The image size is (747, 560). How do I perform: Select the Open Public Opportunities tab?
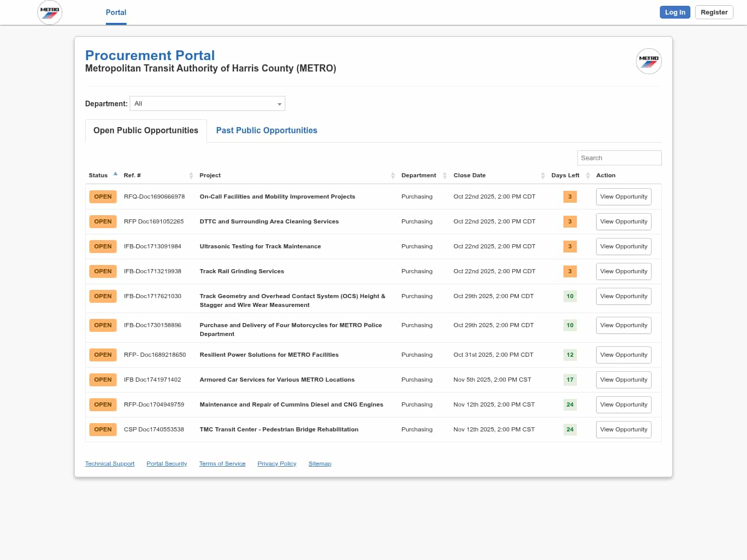[146, 131]
